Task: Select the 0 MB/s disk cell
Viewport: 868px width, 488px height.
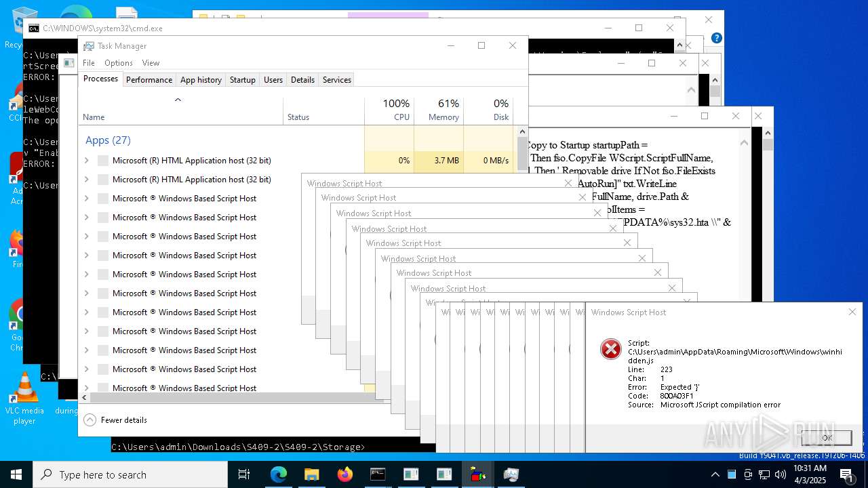Action: pyautogui.click(x=488, y=161)
